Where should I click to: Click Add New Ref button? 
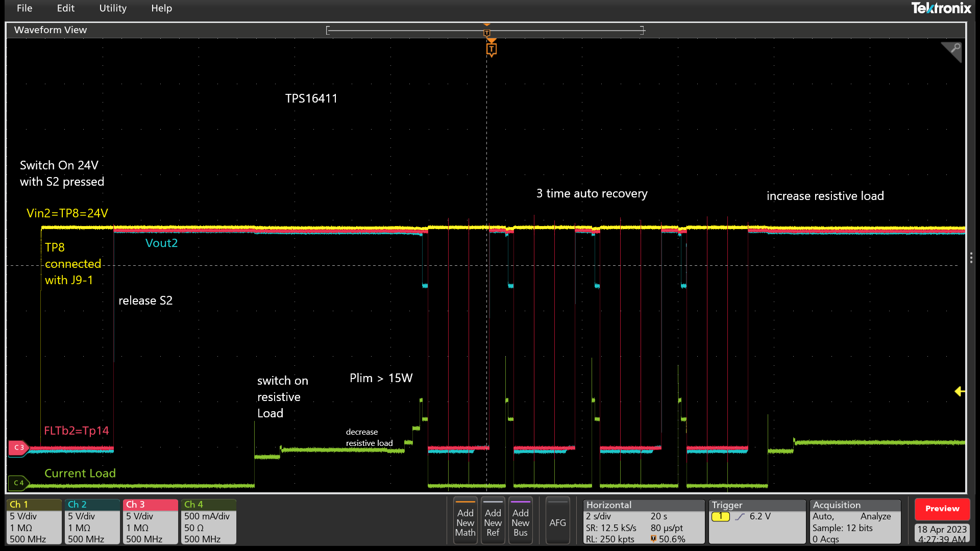(x=493, y=521)
